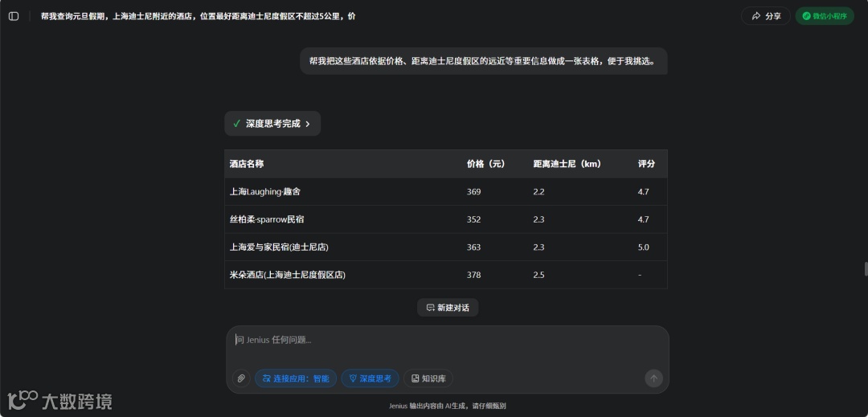Click the user message bubble about 表格

coord(483,61)
